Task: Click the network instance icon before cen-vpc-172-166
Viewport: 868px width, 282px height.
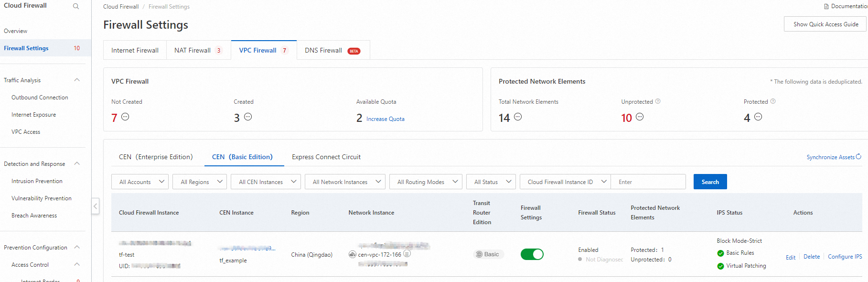Action: [353, 254]
